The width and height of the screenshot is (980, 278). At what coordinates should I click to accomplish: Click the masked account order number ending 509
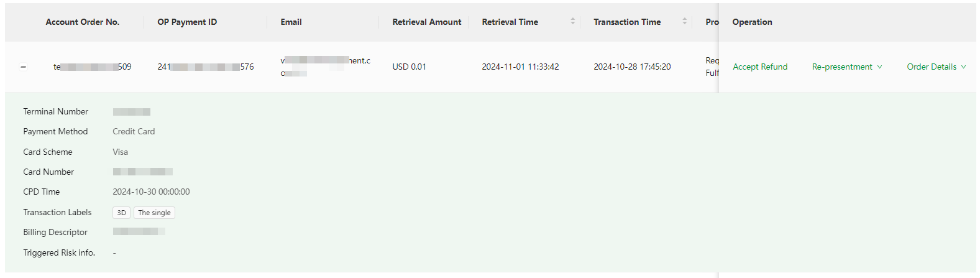click(93, 67)
